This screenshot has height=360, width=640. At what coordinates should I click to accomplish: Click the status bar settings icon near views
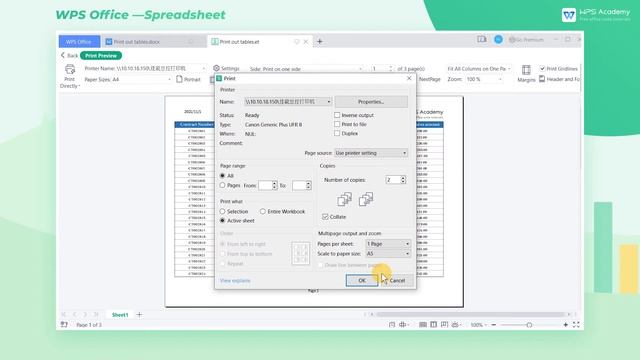point(392,324)
